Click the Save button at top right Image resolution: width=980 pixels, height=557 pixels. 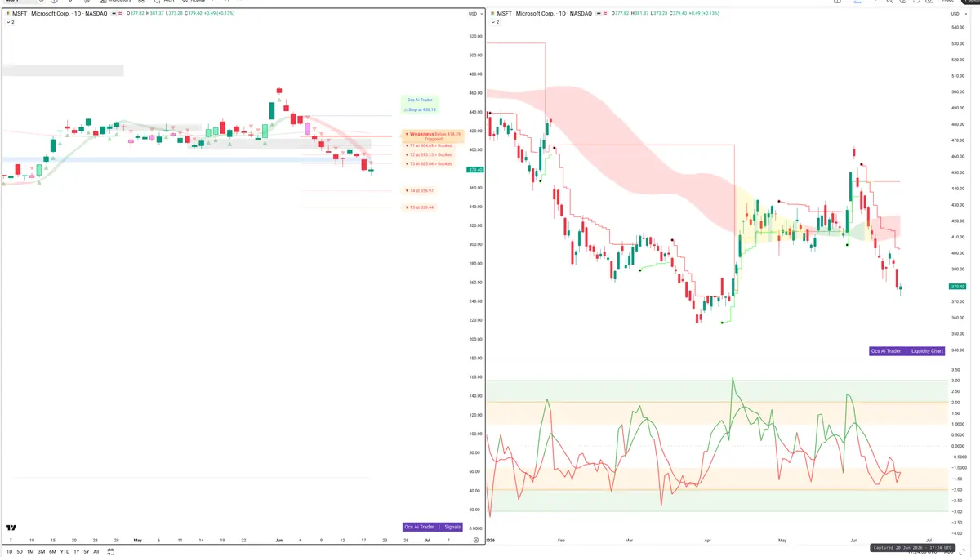857,2
